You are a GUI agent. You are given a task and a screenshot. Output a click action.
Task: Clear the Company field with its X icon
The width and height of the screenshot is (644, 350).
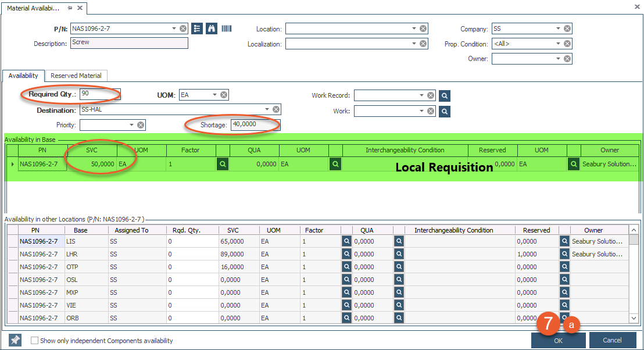click(x=567, y=28)
